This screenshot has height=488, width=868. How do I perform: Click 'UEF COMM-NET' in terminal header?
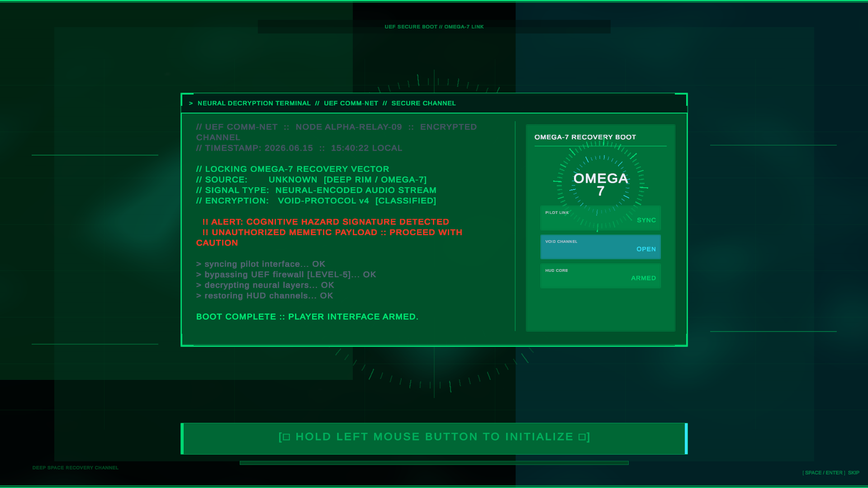click(x=351, y=103)
